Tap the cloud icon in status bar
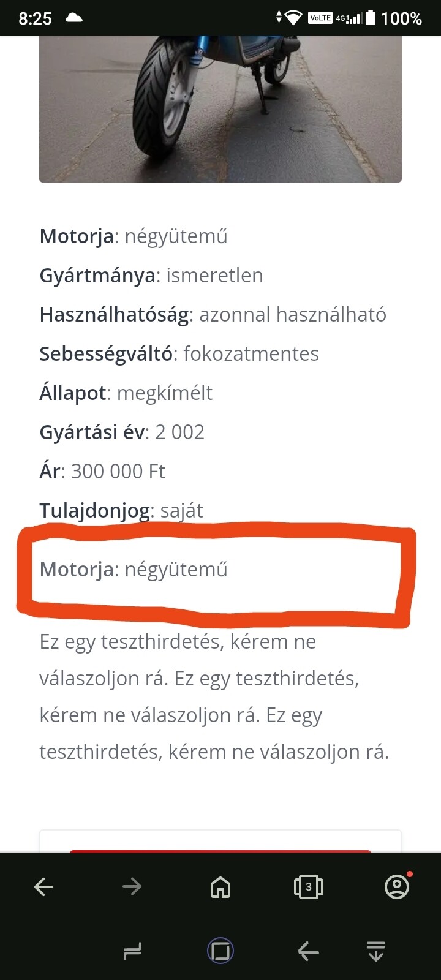441x980 pixels. (x=74, y=18)
